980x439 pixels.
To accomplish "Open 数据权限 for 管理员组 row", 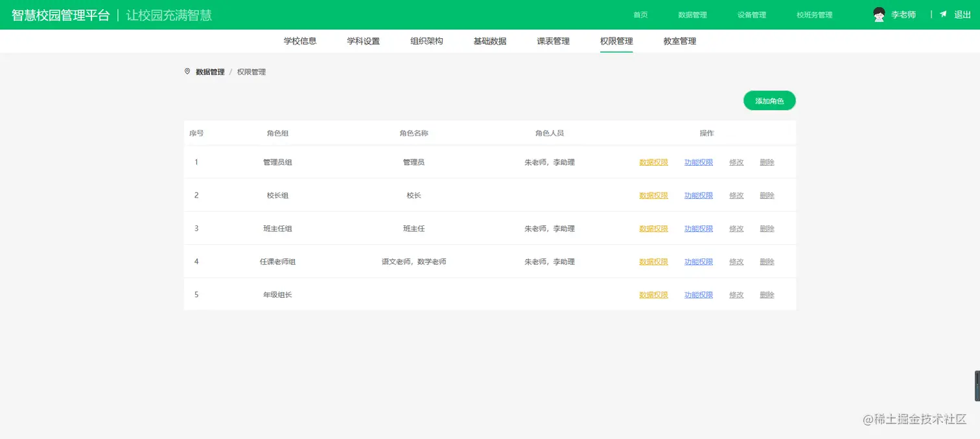I will point(653,163).
